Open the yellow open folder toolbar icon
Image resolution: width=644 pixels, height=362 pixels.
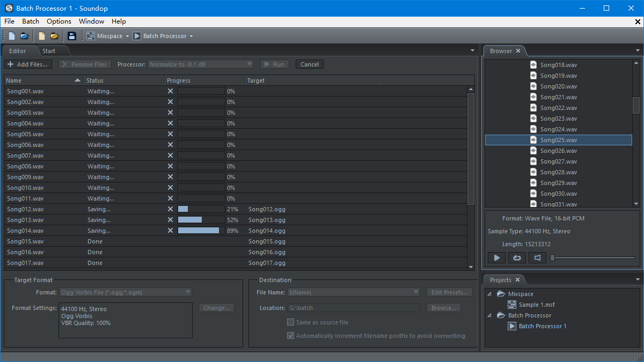click(x=54, y=35)
